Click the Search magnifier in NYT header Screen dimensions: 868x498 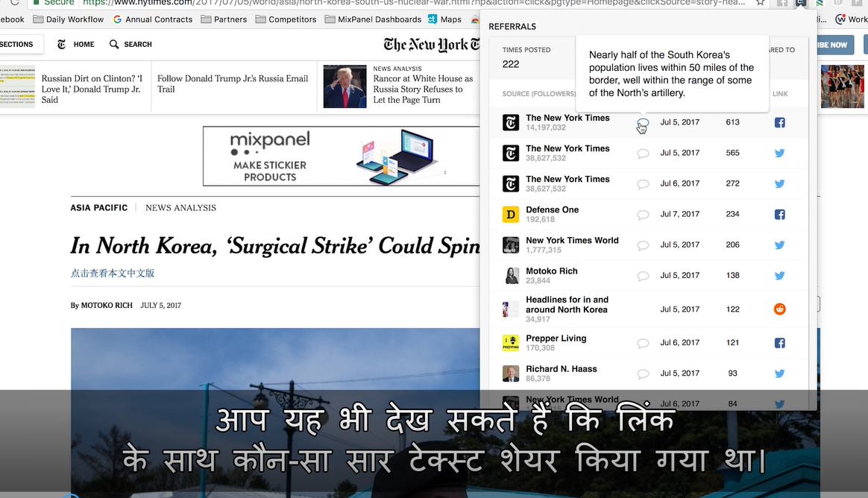pyautogui.click(x=114, y=45)
